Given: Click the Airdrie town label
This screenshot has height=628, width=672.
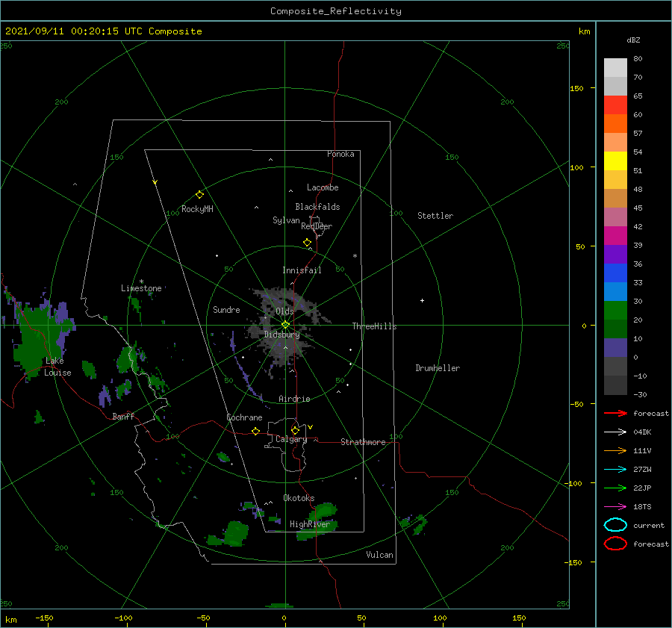Looking at the screenshot, I should pos(294,399).
